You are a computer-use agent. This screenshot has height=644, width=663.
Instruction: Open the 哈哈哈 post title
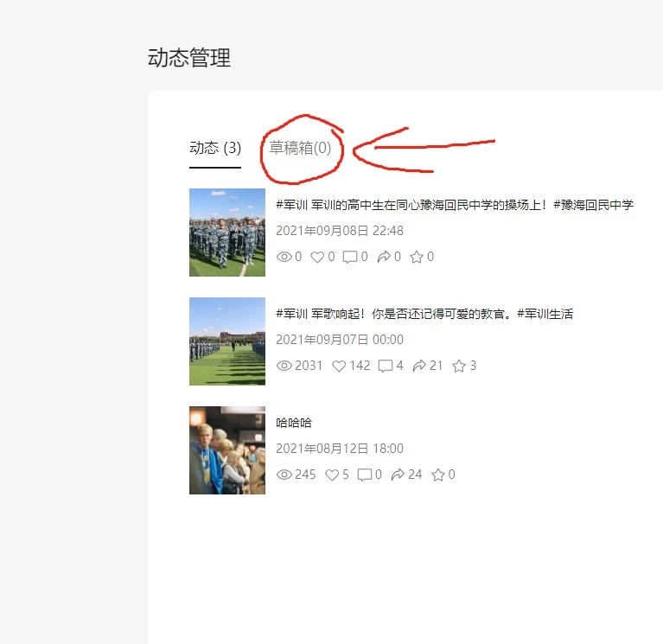coord(294,423)
